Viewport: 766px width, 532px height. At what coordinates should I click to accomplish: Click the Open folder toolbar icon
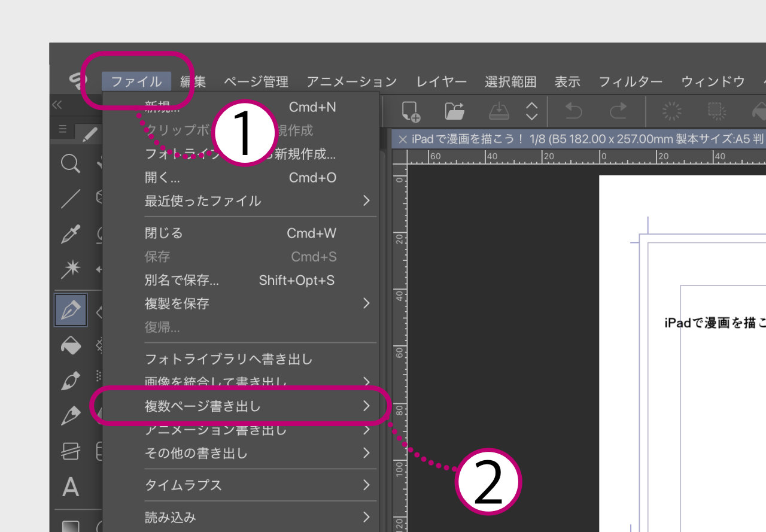coord(455,111)
